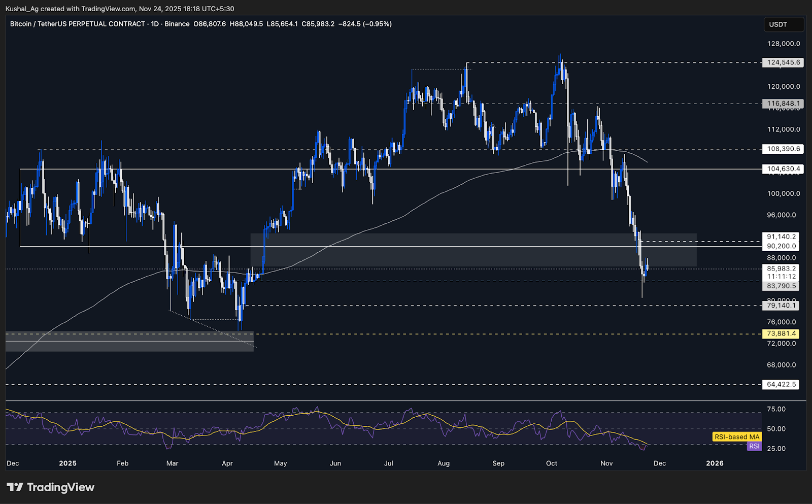Viewport: 812px width, 504px height.
Task: Click the 79,140.1 price level label
Action: 781,306
